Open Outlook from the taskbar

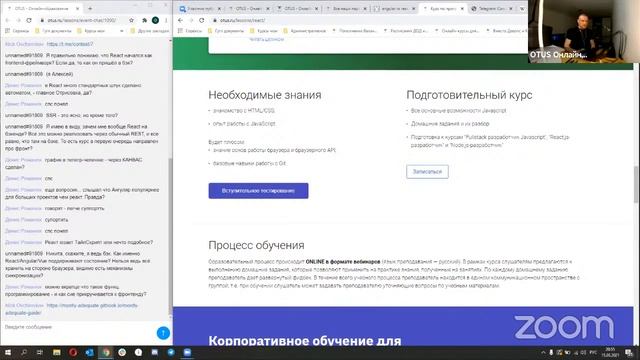point(89,352)
